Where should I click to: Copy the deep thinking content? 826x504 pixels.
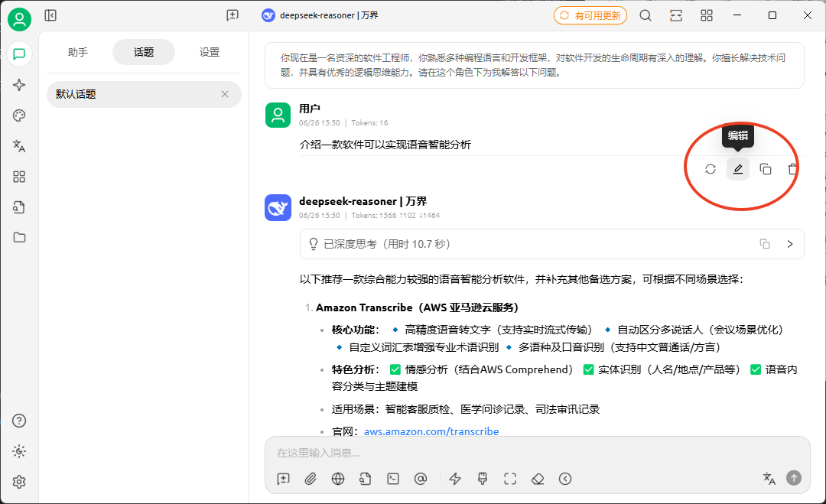click(x=765, y=244)
